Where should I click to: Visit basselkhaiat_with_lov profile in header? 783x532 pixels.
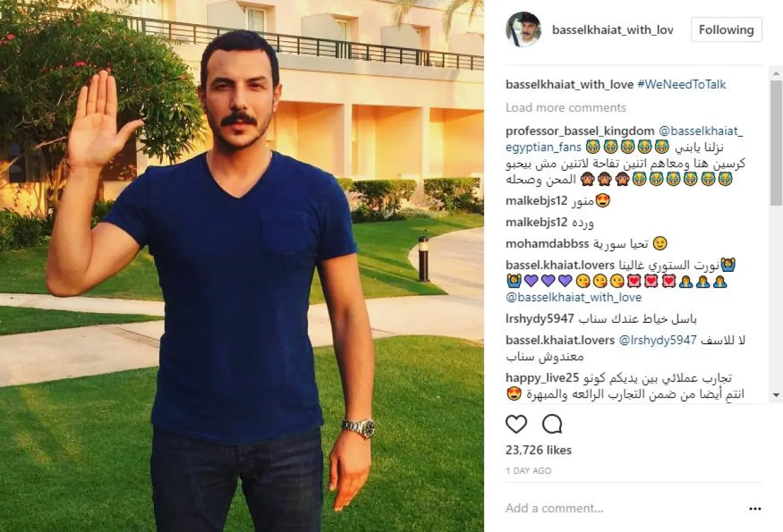(613, 30)
